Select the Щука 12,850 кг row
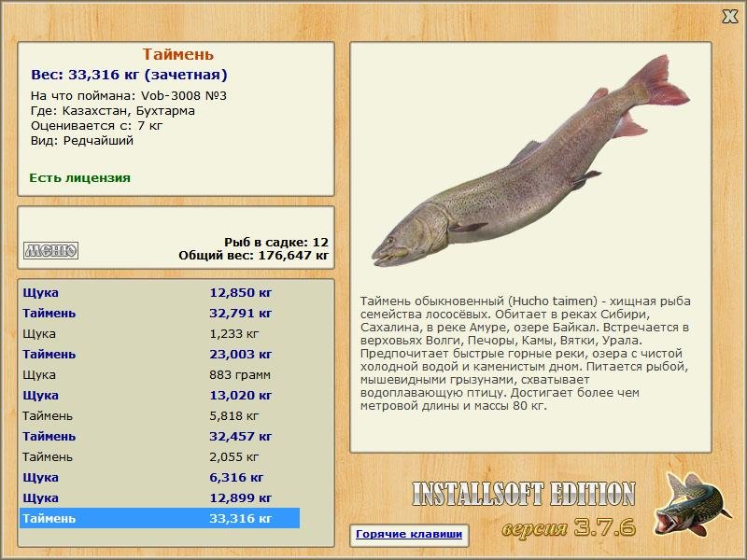The image size is (747, 560). [x=160, y=292]
